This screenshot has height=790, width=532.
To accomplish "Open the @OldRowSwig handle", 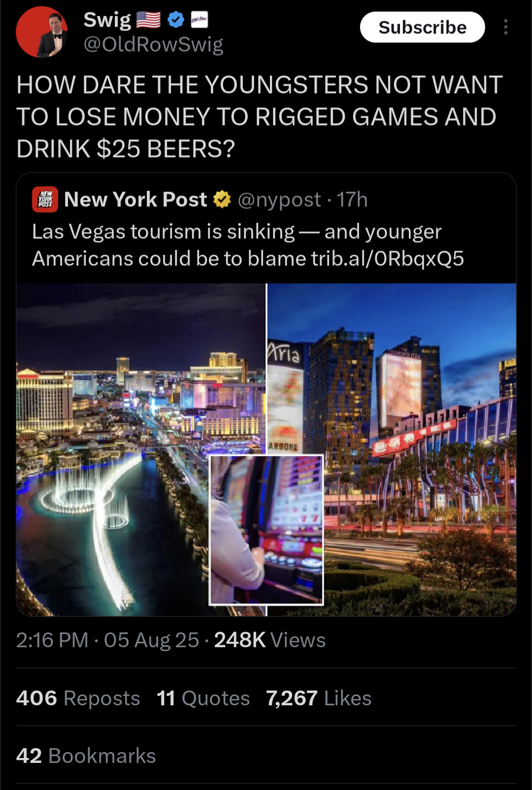I will click(x=153, y=44).
